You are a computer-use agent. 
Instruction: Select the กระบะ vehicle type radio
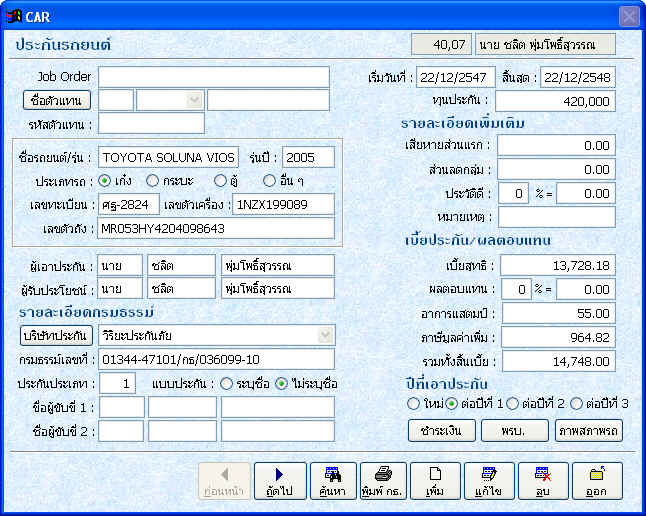click(153, 181)
